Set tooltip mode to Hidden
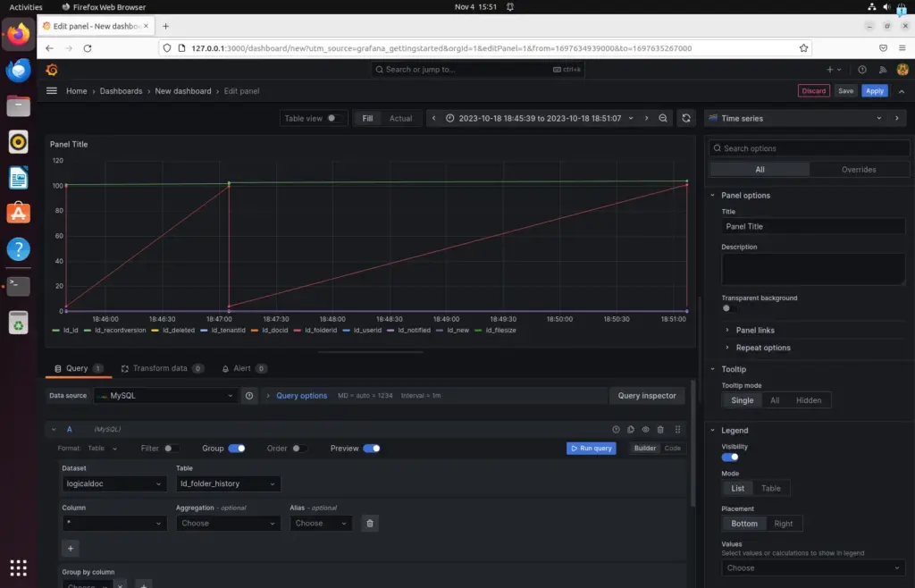Screen dimensions: 915x588 pyautogui.click(x=808, y=400)
